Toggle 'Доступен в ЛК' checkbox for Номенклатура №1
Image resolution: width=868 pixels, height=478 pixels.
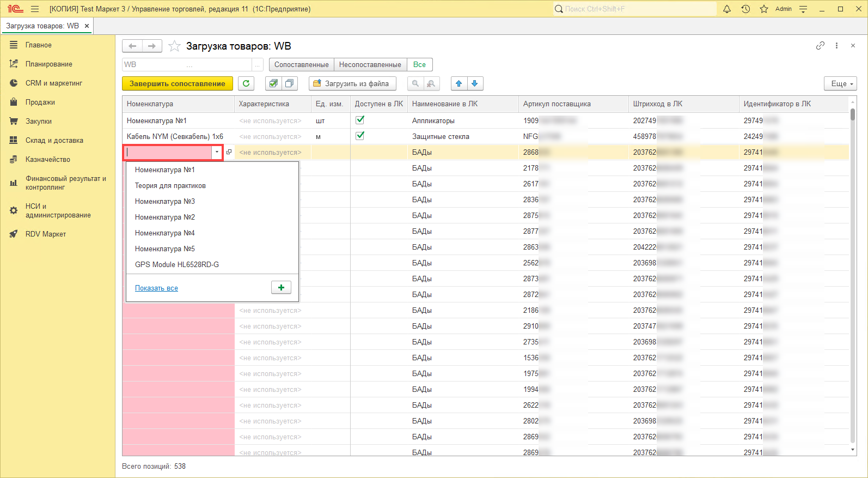tap(360, 120)
